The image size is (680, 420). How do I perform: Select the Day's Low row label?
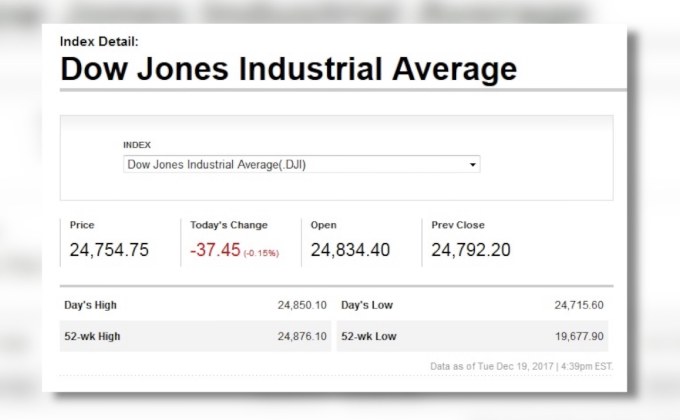(x=367, y=305)
